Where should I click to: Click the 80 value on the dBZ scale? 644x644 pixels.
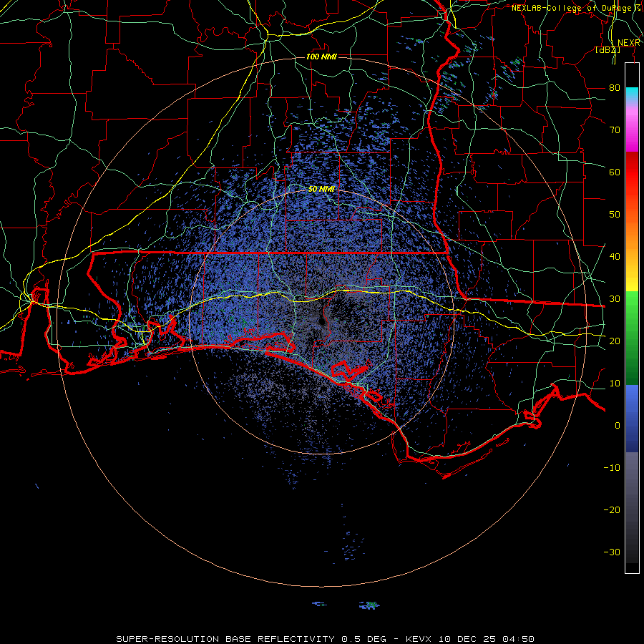coord(615,88)
